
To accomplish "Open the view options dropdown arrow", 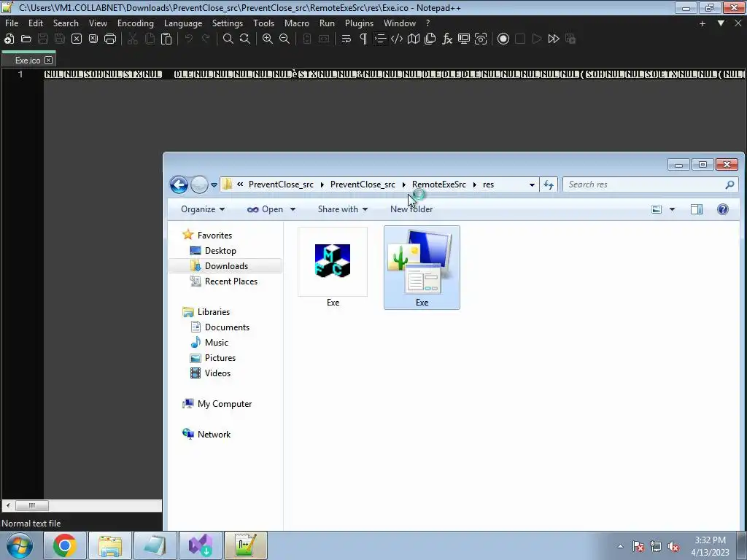I will [672, 209].
